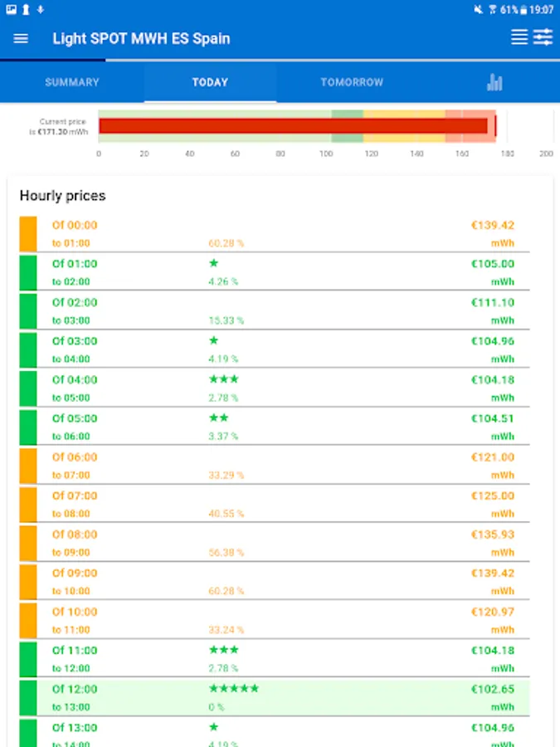The width and height of the screenshot is (560, 747).
Task: Click the €125.00 price value
Action: [x=492, y=496]
